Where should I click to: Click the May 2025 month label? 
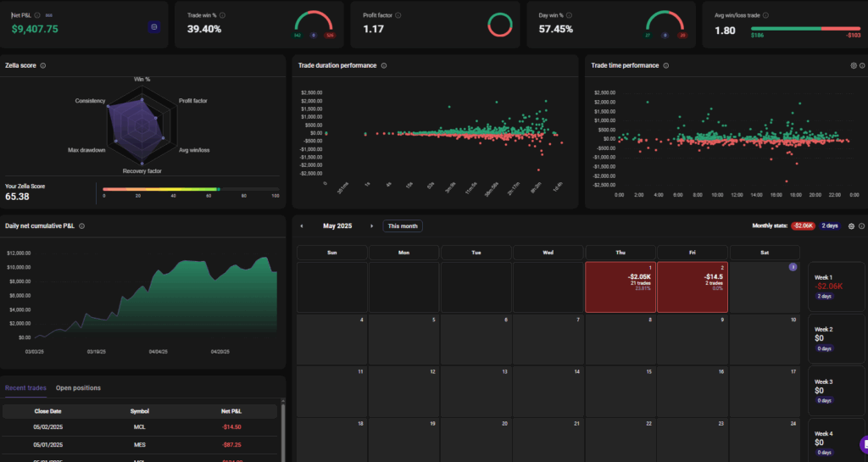point(337,225)
